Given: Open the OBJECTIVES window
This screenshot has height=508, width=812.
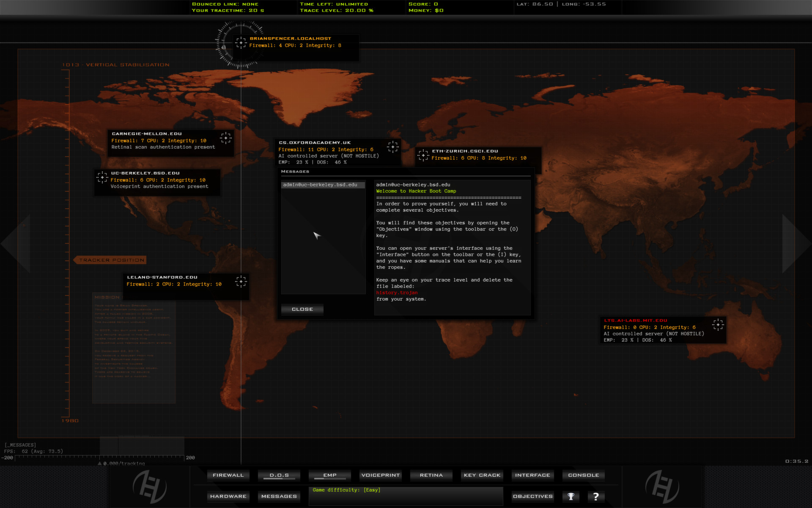Looking at the screenshot, I should 532,496.
